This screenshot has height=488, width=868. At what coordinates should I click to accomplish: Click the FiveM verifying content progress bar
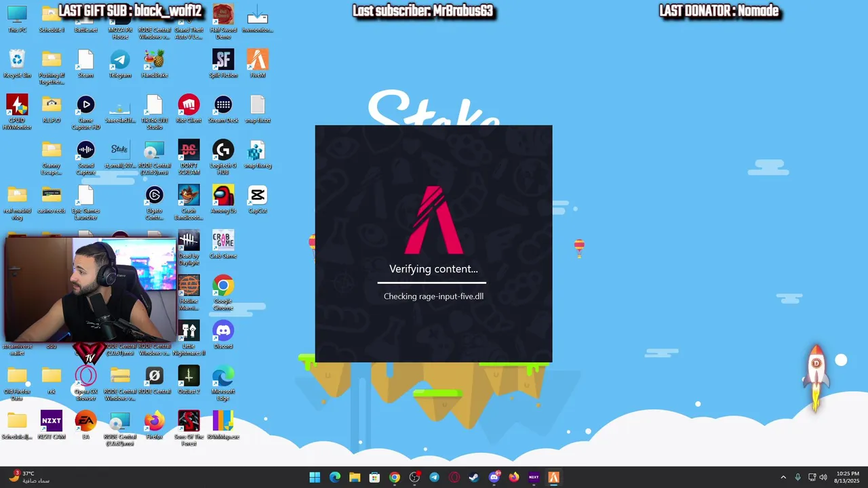click(x=432, y=282)
